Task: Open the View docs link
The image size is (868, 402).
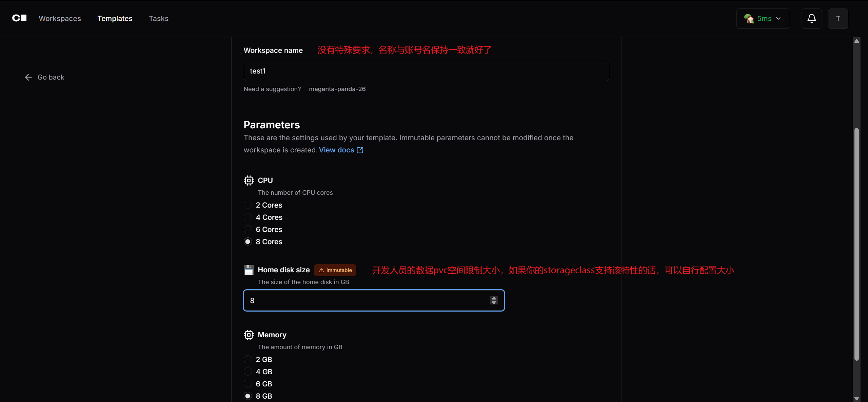Action: coord(336,150)
